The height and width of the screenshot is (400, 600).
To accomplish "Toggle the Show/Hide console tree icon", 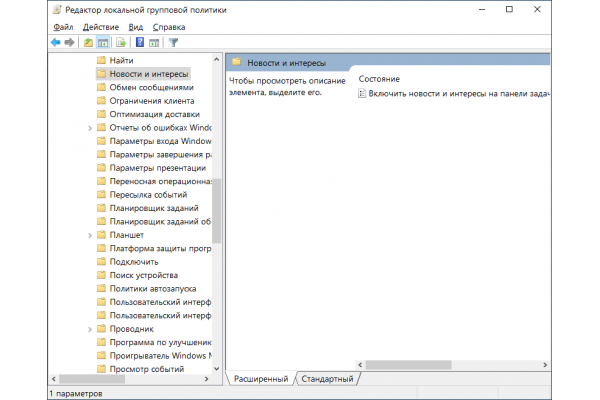I will [x=103, y=42].
